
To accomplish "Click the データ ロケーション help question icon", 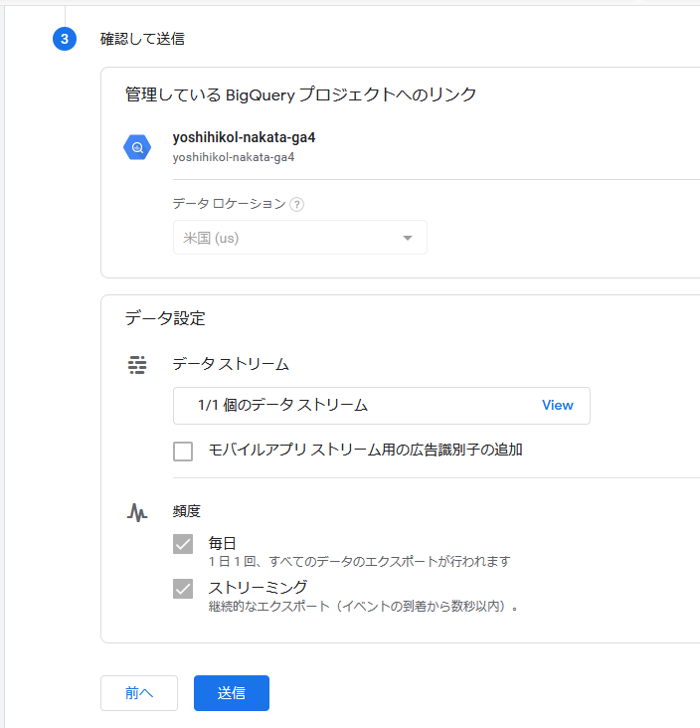I will click(296, 204).
